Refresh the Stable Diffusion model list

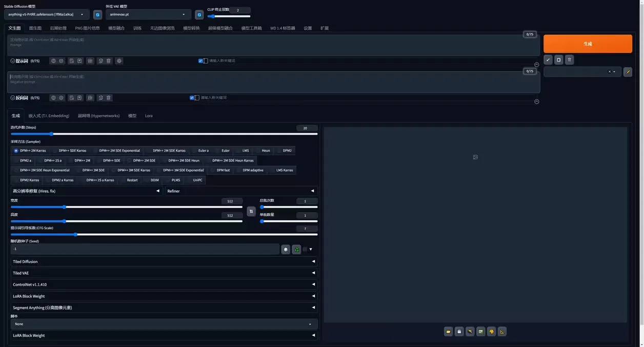[x=97, y=15]
